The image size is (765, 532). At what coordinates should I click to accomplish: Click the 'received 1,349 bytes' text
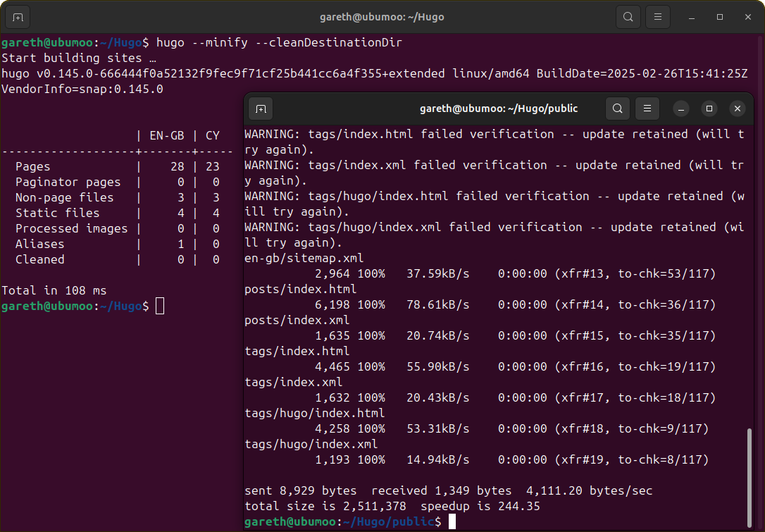tap(442, 490)
